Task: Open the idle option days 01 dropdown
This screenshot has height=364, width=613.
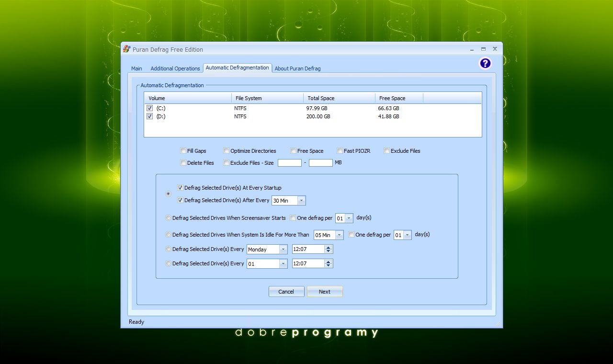Action: [407, 235]
